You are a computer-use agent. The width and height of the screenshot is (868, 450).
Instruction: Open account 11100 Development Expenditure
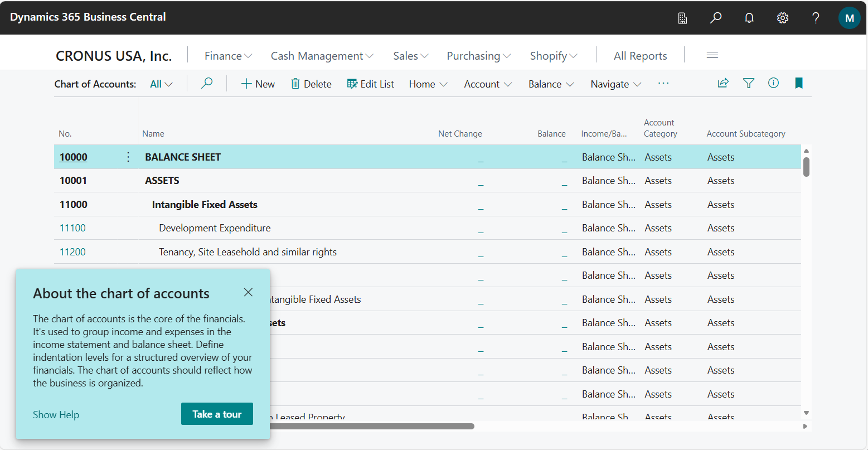73,228
